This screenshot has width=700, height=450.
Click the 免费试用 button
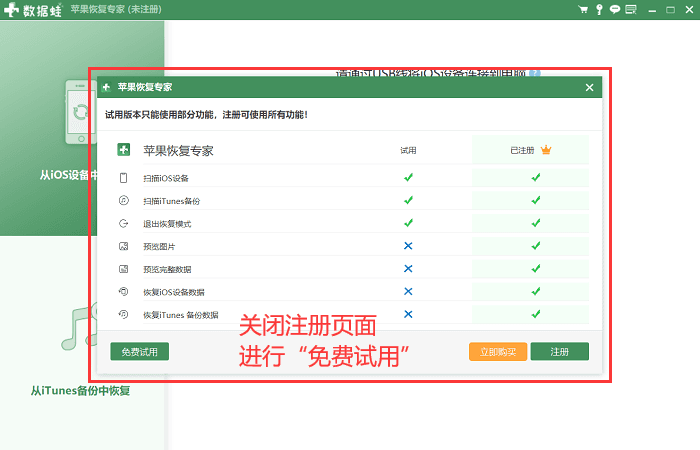(x=140, y=352)
